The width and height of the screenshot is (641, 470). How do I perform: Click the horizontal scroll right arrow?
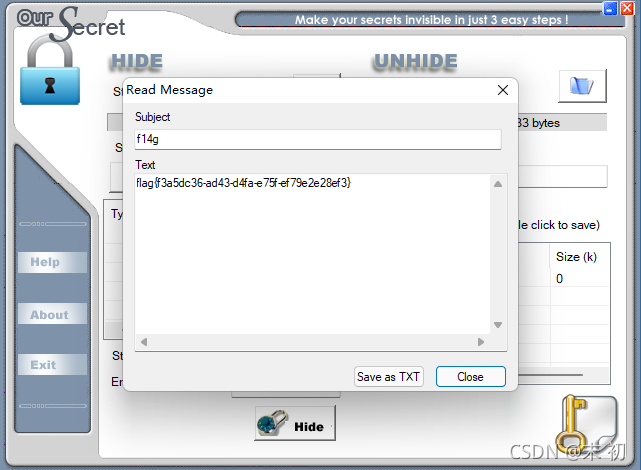481,342
